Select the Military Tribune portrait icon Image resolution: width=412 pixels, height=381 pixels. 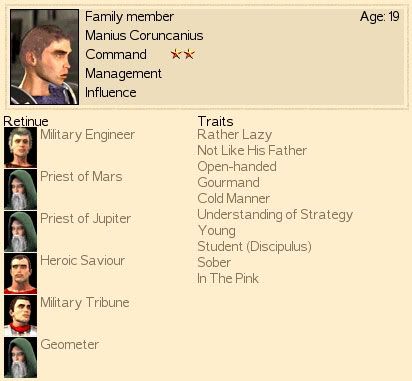click(x=20, y=315)
